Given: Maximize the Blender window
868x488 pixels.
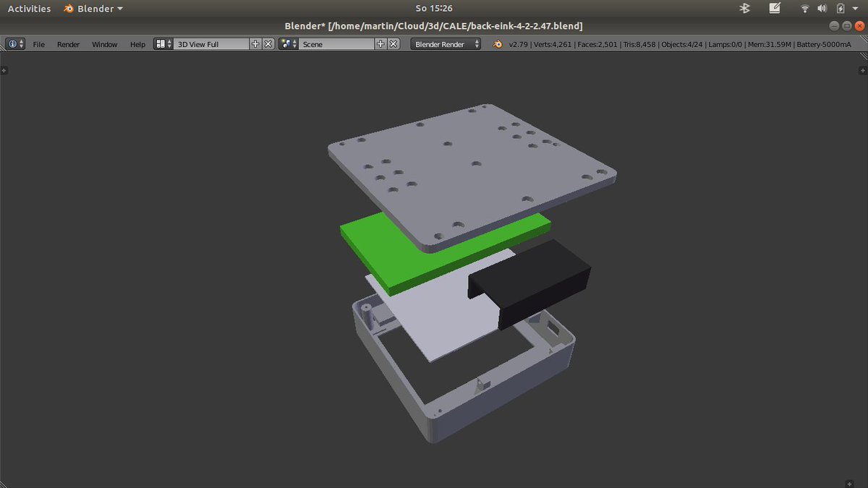Looking at the screenshot, I should tap(846, 26).
